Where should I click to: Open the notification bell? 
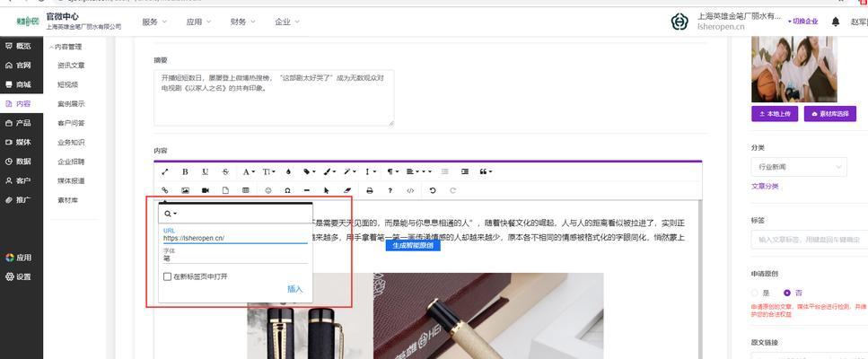pyautogui.click(x=836, y=22)
